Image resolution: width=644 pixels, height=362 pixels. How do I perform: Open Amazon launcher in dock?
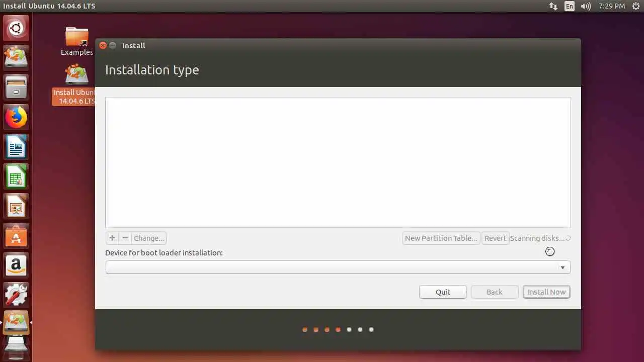point(16,265)
